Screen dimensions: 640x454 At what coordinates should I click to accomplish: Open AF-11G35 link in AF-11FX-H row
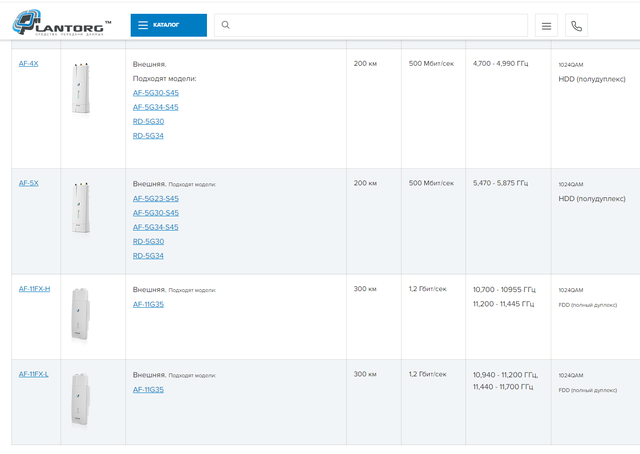tap(148, 305)
